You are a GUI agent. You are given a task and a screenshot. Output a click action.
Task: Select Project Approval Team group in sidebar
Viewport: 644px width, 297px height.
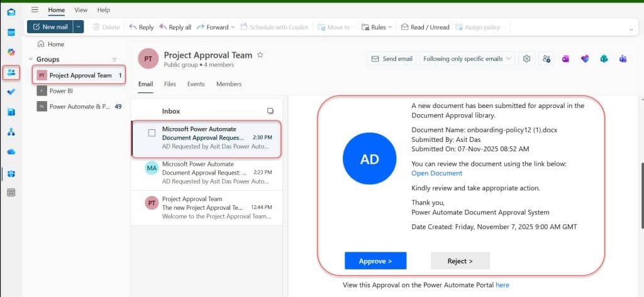coord(79,75)
